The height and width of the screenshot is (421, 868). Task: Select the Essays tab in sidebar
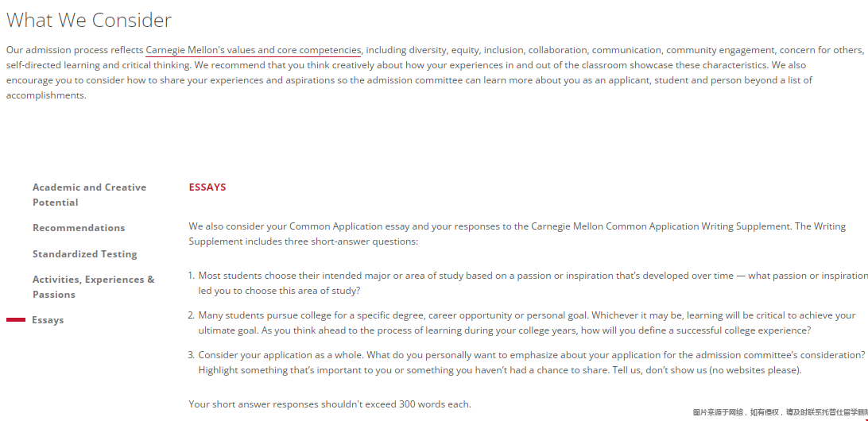click(x=48, y=320)
